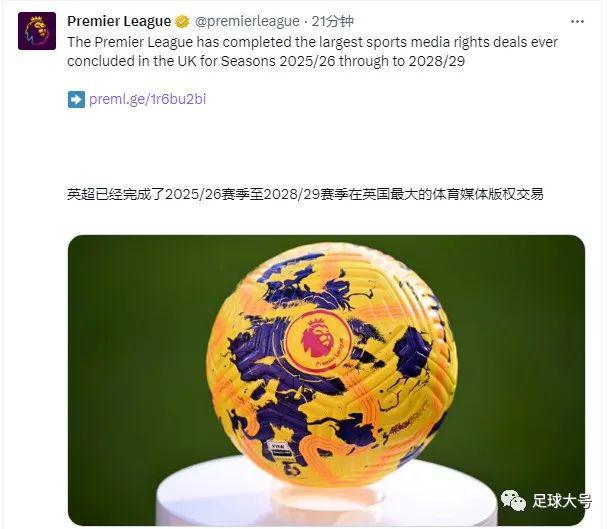612x529 pixels.
Task: Open the @premierleague handle
Action: coord(247,21)
